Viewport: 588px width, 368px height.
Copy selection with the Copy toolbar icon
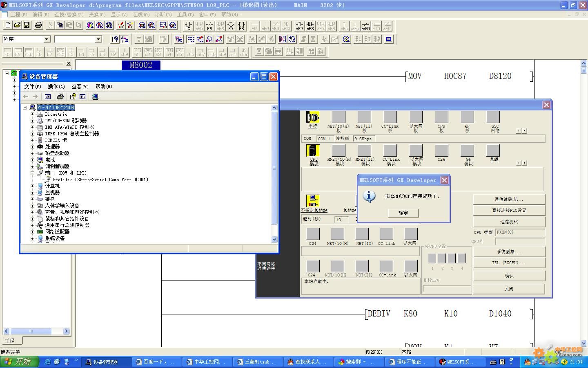[60, 25]
